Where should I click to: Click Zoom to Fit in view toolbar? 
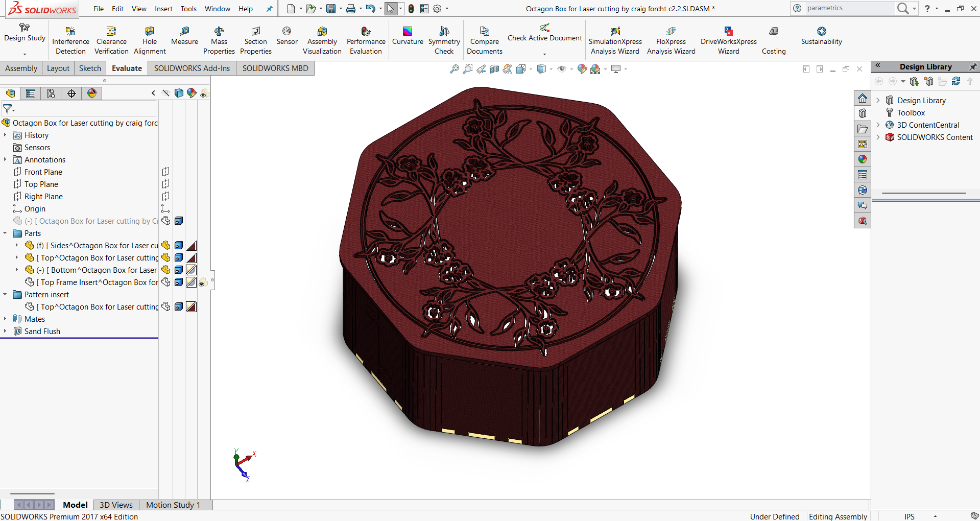pyautogui.click(x=454, y=69)
